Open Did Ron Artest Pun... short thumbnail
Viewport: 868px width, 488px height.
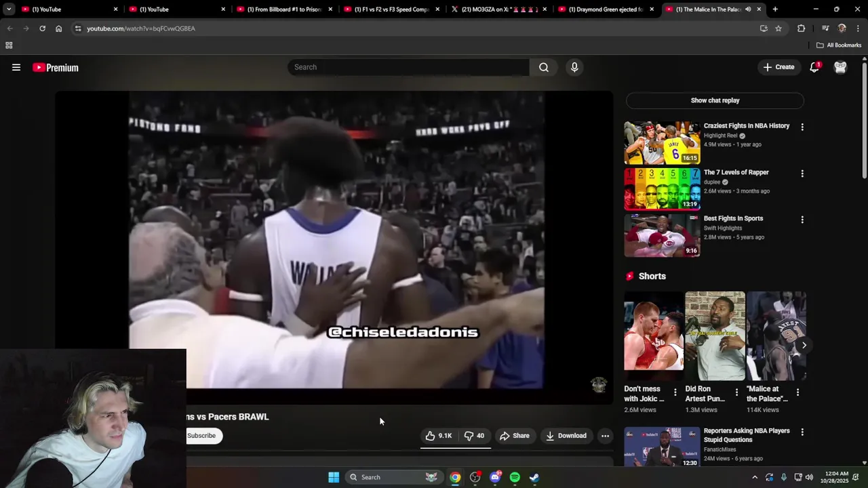point(715,336)
